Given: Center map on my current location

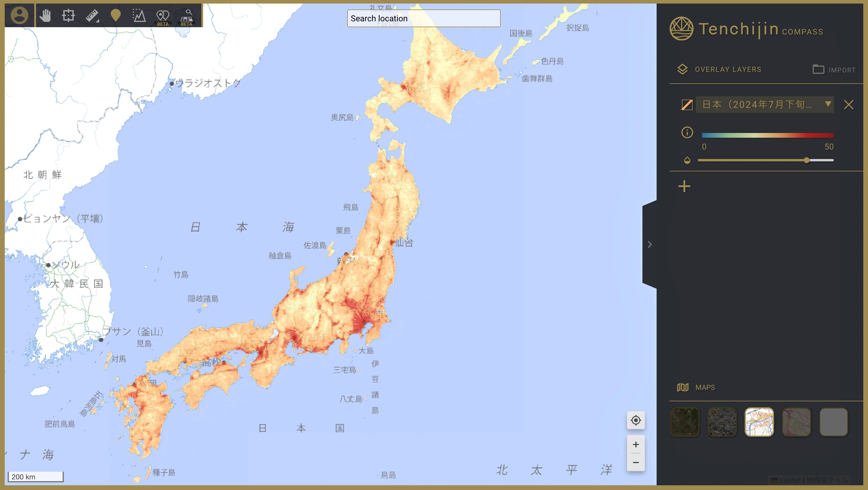Looking at the screenshot, I should click(x=635, y=420).
